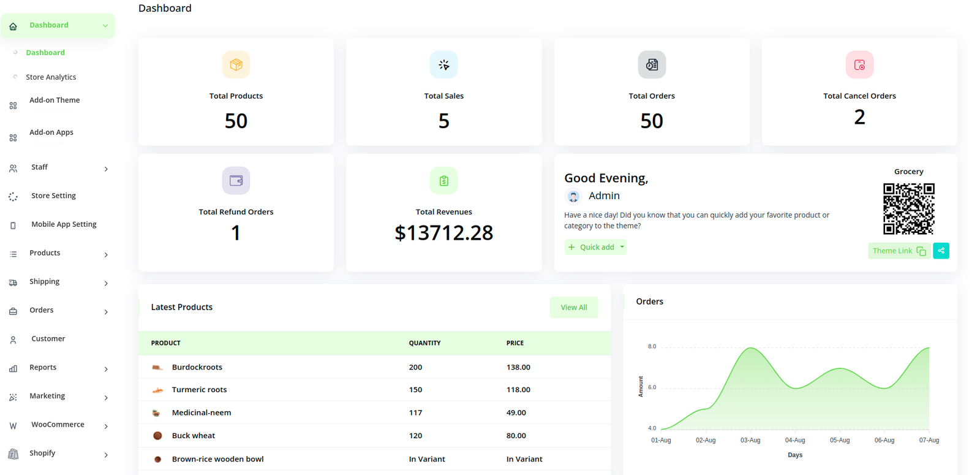Click the Grocery QR code image

click(x=908, y=209)
